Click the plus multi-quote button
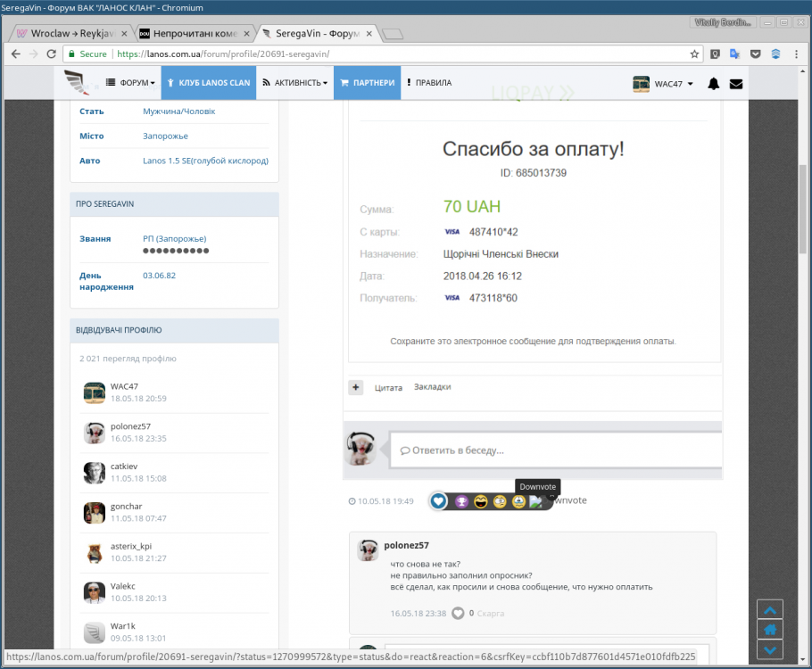Image resolution: width=812 pixels, height=669 pixels. pyautogui.click(x=356, y=387)
